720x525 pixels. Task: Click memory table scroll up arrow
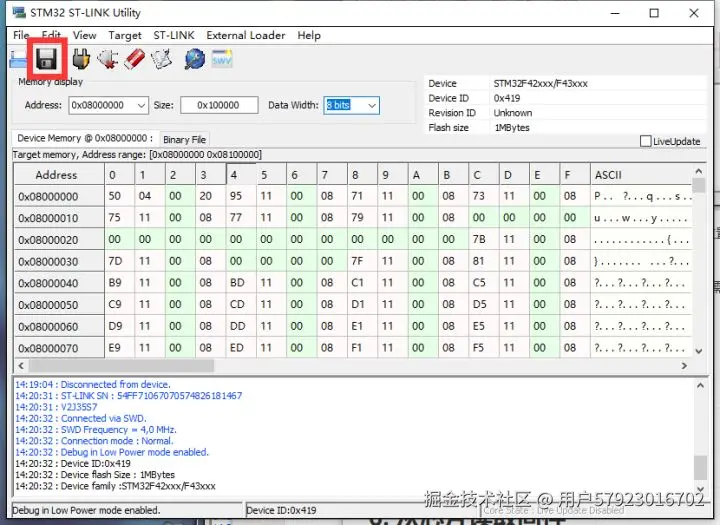coord(698,171)
